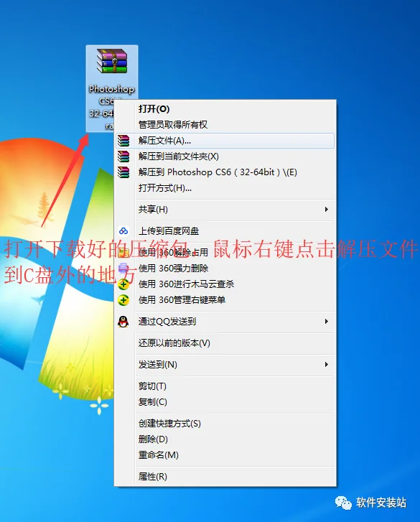
Task: Click the QQ penguin icon
Action: pyautogui.click(x=123, y=322)
